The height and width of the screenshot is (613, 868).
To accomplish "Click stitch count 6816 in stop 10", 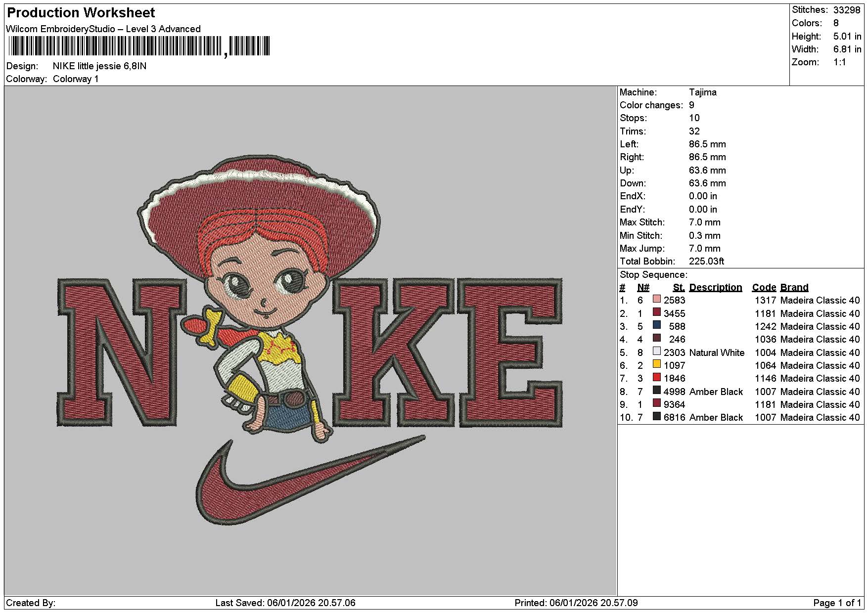I will [675, 417].
